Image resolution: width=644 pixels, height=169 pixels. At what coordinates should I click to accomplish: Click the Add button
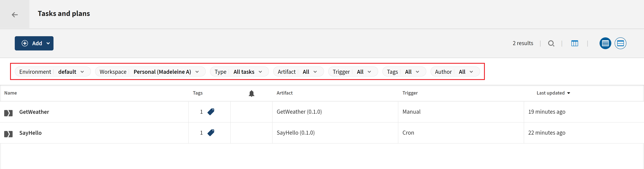pyautogui.click(x=34, y=43)
